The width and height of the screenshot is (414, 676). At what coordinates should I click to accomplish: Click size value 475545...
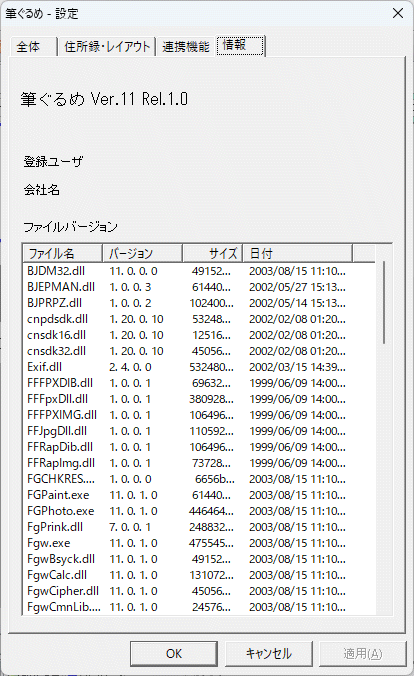(211, 543)
